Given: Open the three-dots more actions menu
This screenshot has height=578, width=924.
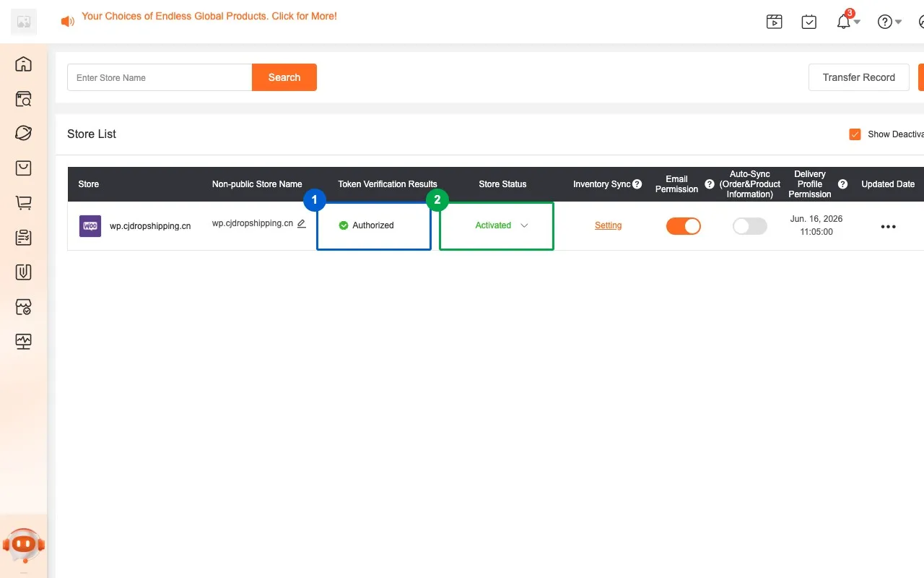Looking at the screenshot, I should coord(888,227).
